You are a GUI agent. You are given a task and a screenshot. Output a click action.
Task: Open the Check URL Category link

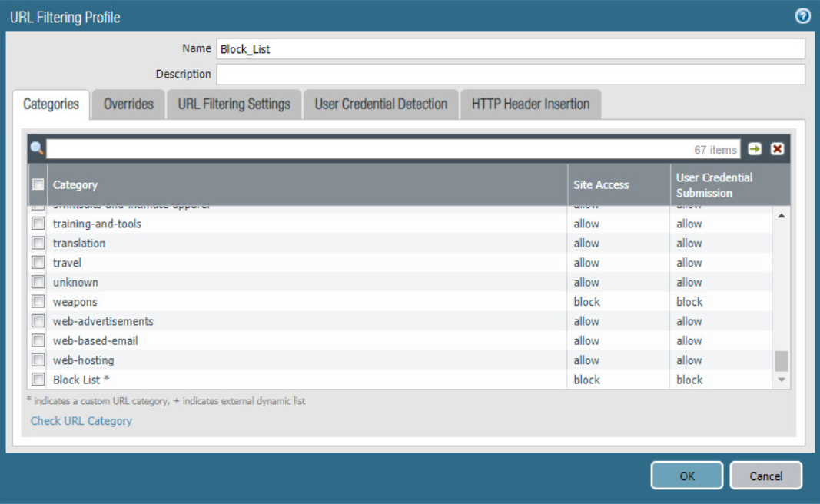tap(81, 421)
